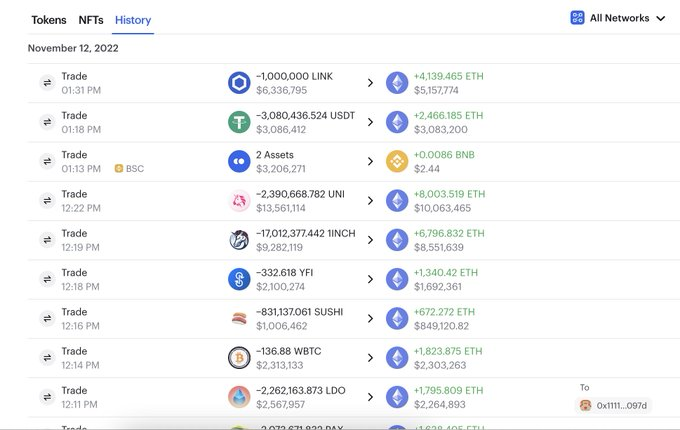Click swap icon of the 12:16 PM trade
680x430 pixels.
pyautogui.click(x=47, y=319)
